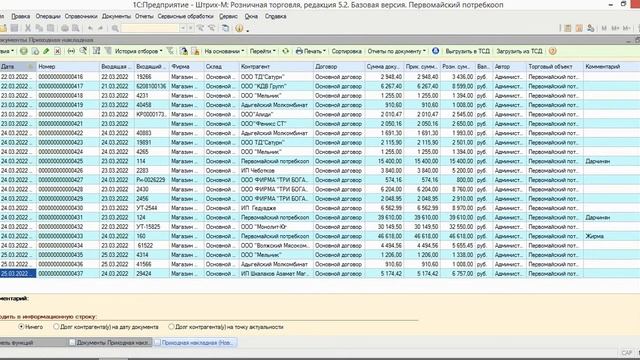Viewport: 640px width, 360px height.
Task: Click the Сортировка button
Action: click(x=346, y=51)
